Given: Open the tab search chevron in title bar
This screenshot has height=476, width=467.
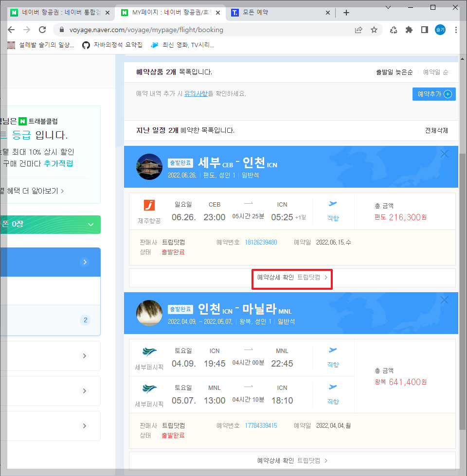Looking at the screenshot, I should [x=388, y=7].
